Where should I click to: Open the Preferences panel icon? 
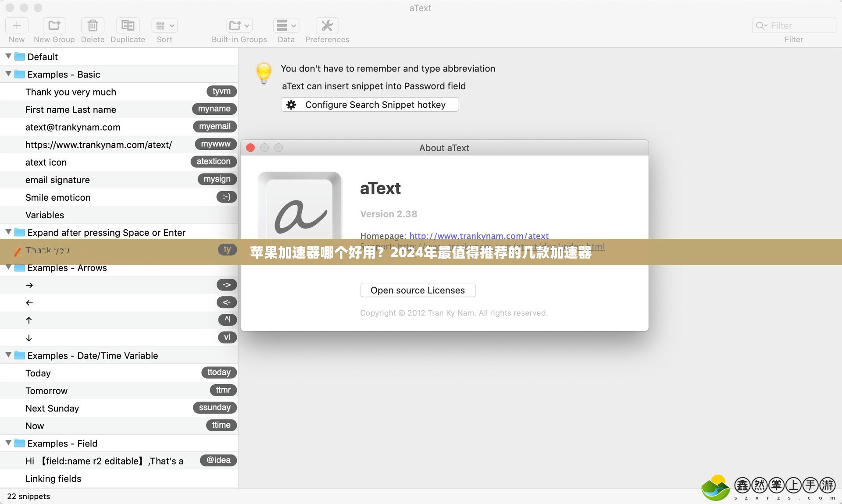[x=327, y=25]
